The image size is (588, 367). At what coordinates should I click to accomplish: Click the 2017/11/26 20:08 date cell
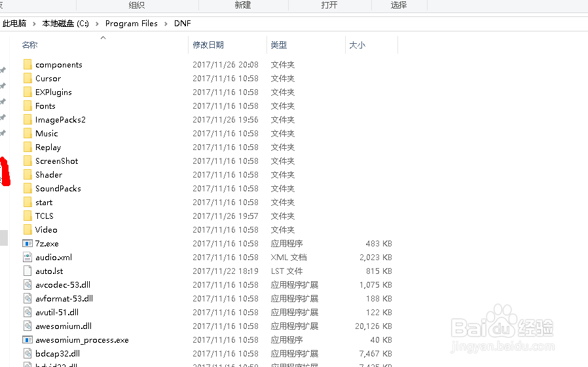[226, 64]
